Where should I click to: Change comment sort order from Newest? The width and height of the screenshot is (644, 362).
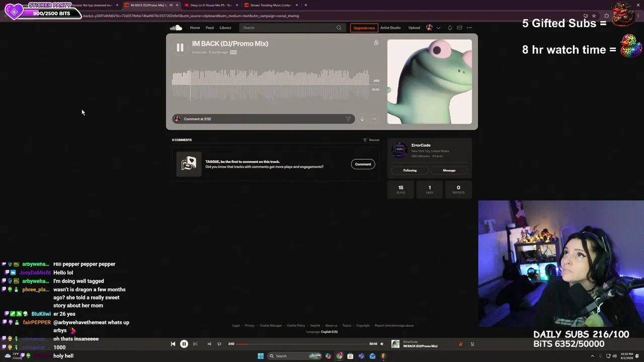click(x=371, y=140)
